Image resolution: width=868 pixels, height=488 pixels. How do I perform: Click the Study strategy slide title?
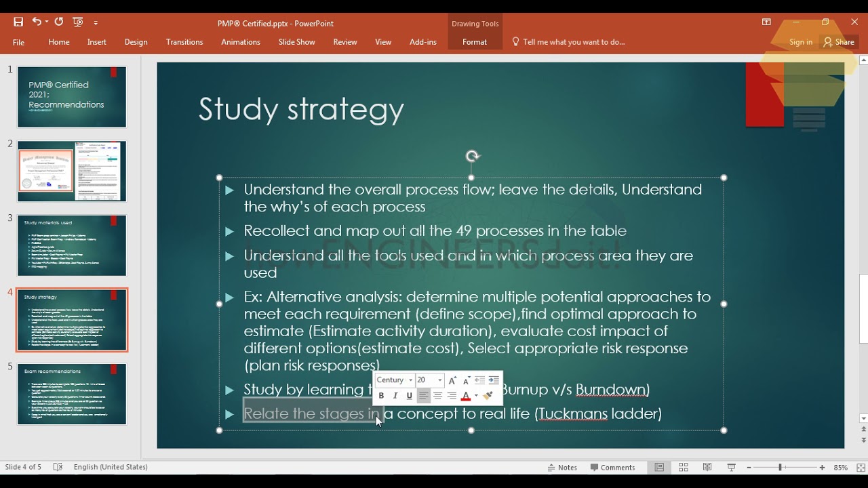(301, 110)
